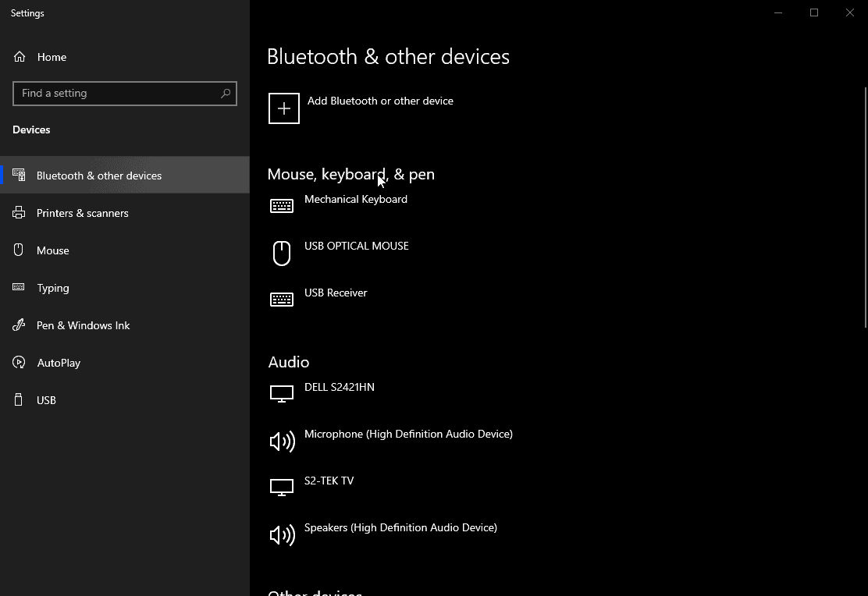Select the S2-TEK TV display icon
Image resolution: width=868 pixels, height=596 pixels.
(x=282, y=488)
